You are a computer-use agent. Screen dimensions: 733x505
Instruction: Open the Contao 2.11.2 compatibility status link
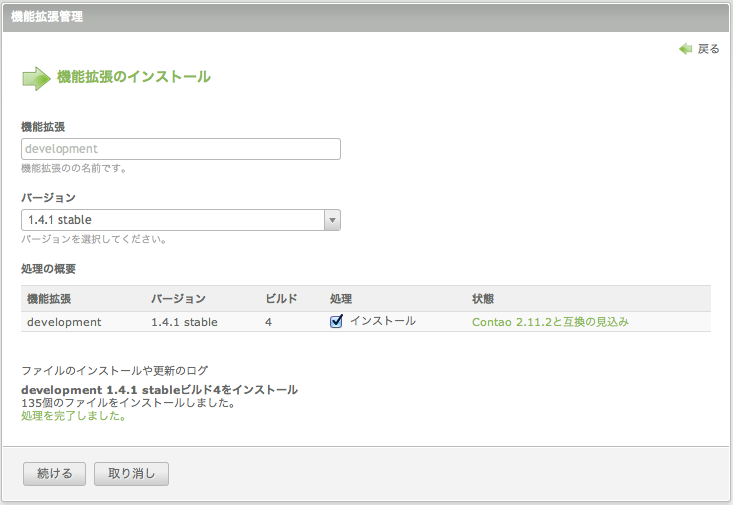(550, 322)
